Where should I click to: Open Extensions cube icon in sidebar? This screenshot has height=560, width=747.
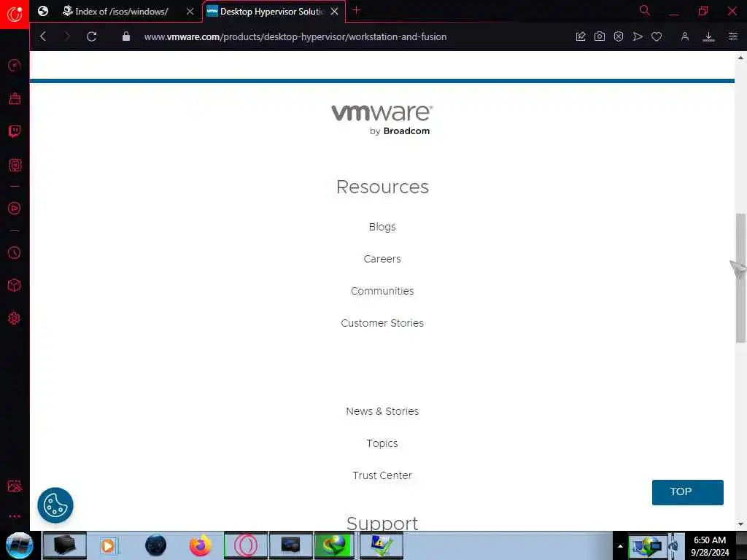[x=15, y=285]
